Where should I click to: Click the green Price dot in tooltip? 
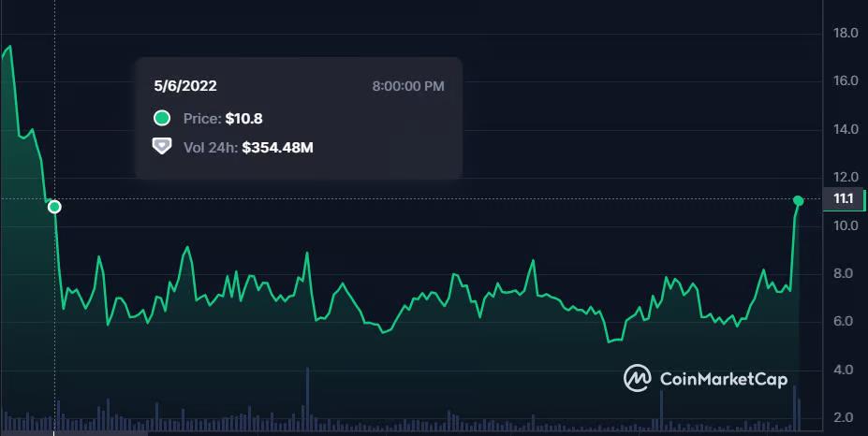click(162, 119)
